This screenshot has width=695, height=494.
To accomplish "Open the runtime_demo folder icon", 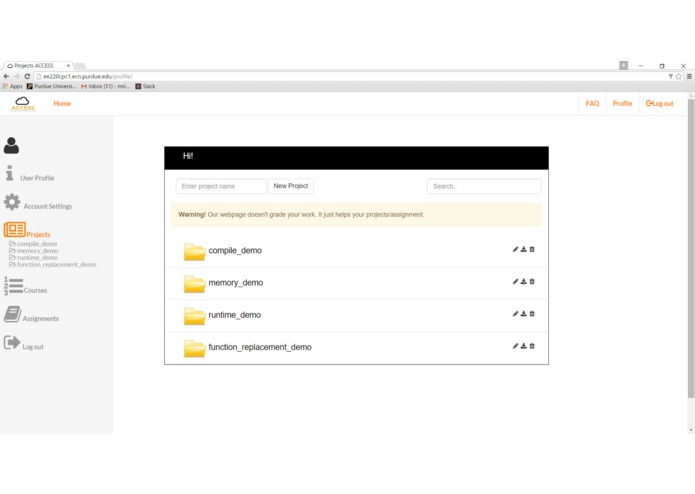I will (x=195, y=316).
